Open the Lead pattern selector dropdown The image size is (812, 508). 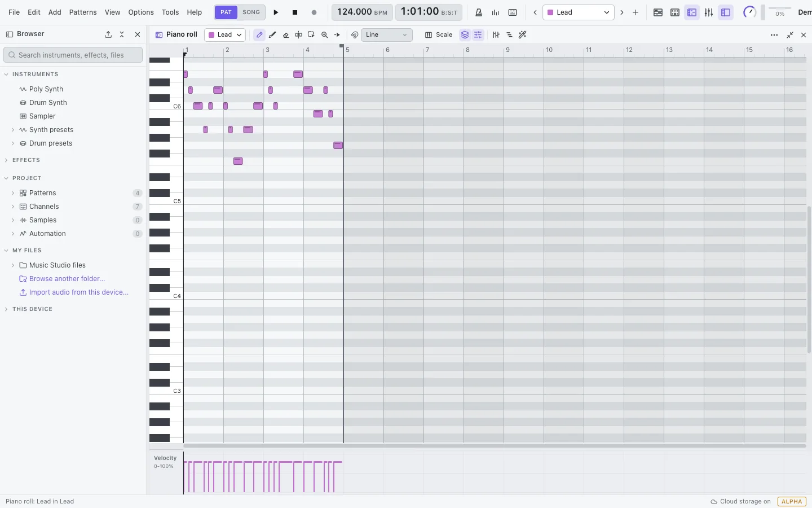click(579, 12)
